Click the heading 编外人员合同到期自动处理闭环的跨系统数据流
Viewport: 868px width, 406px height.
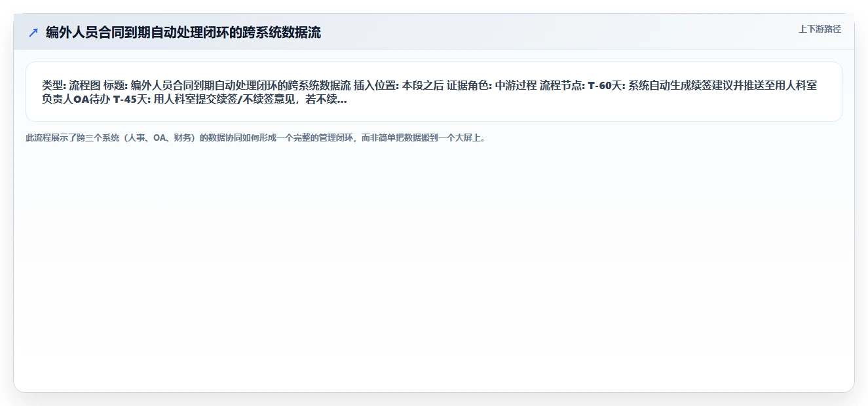pyautogui.click(x=183, y=33)
